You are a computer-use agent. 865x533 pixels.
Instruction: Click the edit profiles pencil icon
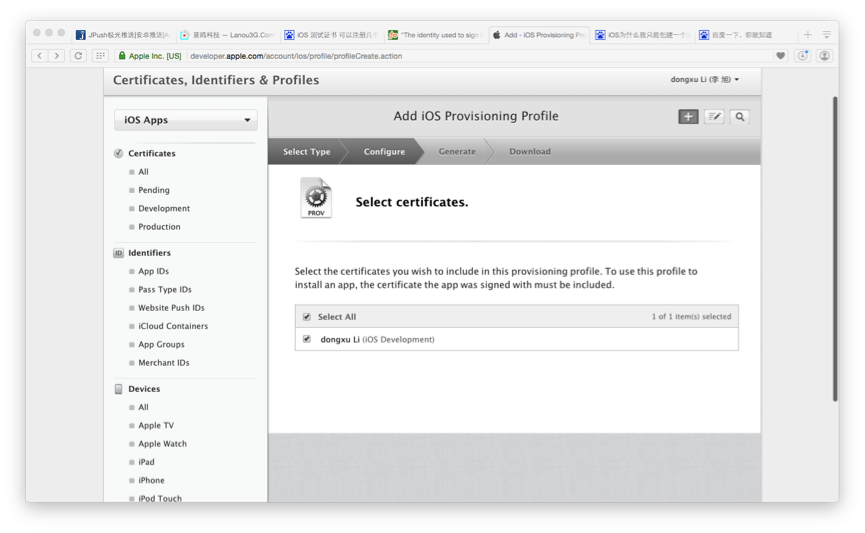[x=714, y=116]
